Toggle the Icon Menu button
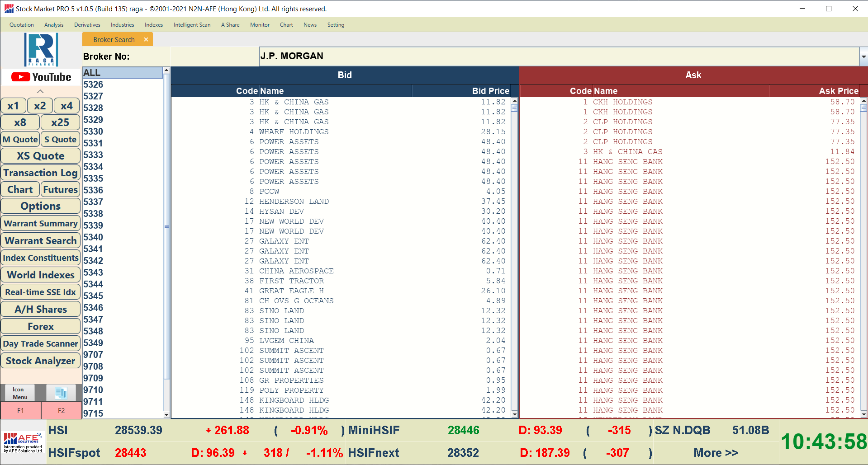This screenshot has width=868, height=465. pos(19,393)
